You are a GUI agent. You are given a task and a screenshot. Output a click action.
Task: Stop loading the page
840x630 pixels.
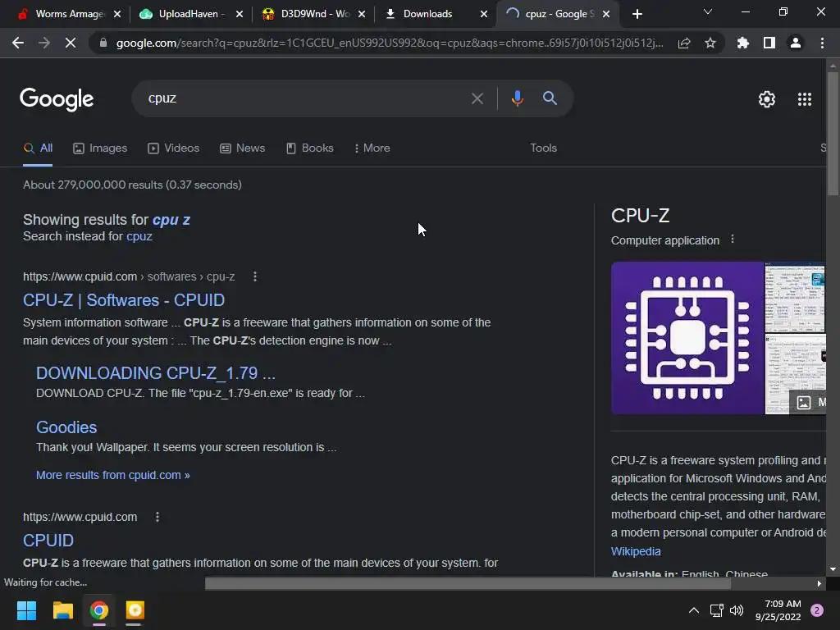(x=71, y=43)
